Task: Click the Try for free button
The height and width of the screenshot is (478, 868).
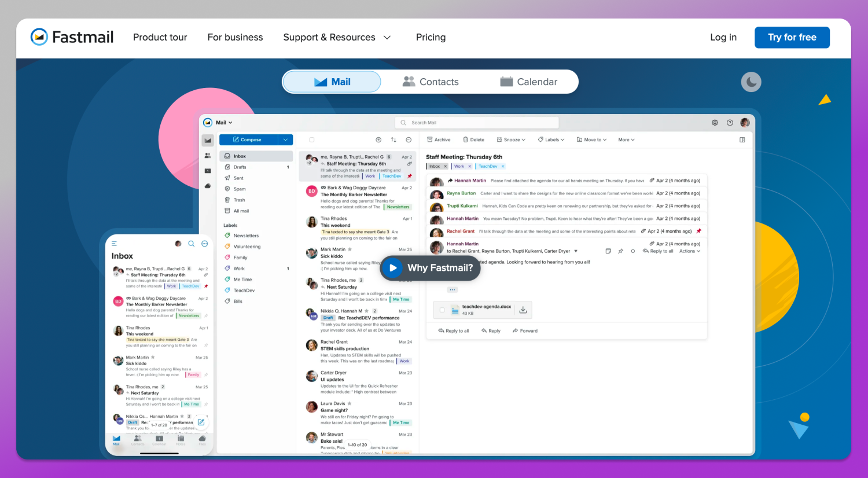Action: point(792,38)
